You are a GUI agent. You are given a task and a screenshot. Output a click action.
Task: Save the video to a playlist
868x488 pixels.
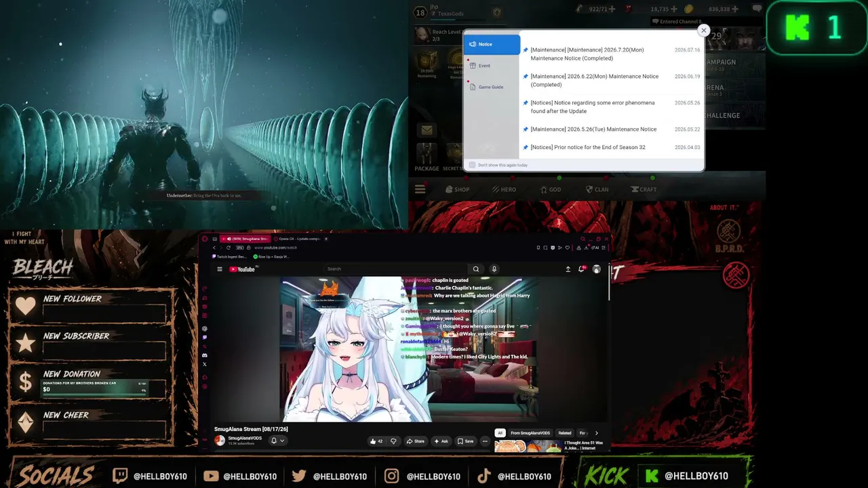[x=465, y=441]
